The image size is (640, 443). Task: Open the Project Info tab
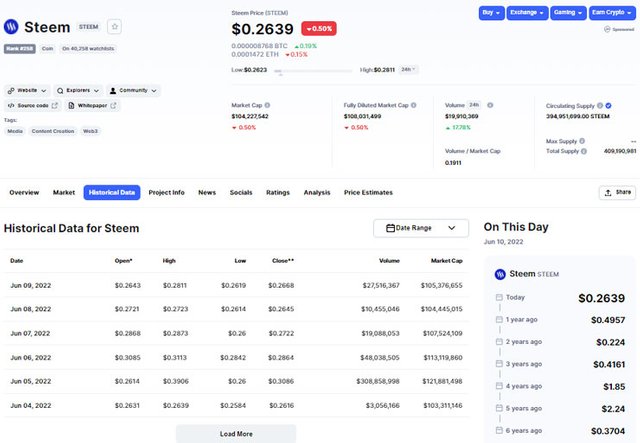point(167,192)
